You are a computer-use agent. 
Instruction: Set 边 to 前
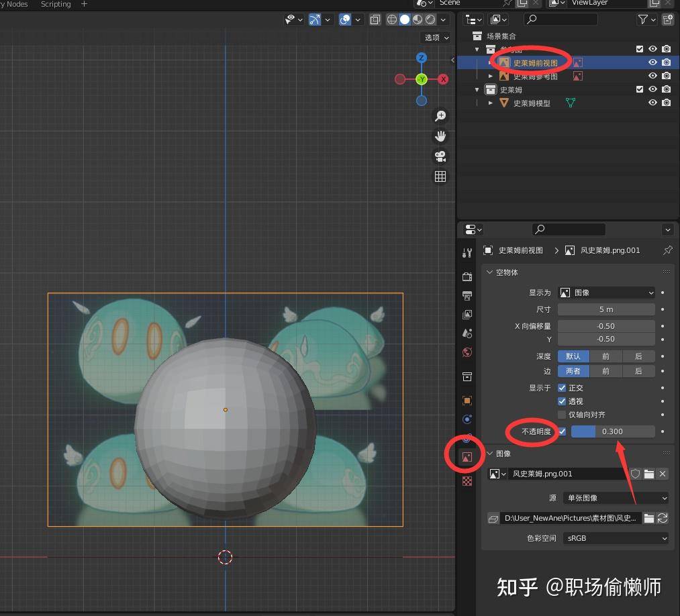605,371
